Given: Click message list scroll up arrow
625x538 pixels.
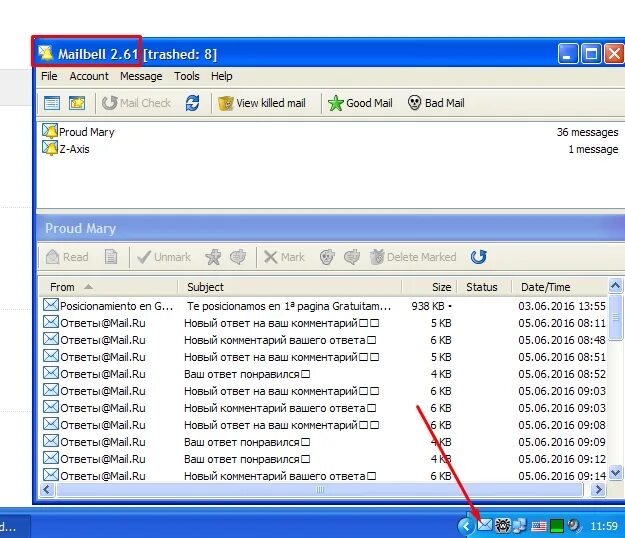Looking at the screenshot, I should (x=615, y=286).
